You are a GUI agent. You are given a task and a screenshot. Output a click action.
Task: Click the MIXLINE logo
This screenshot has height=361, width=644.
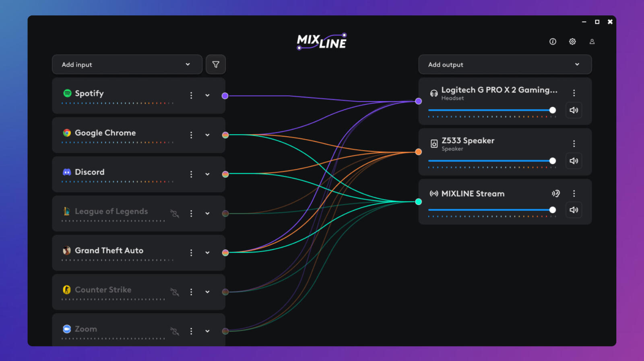click(x=322, y=41)
